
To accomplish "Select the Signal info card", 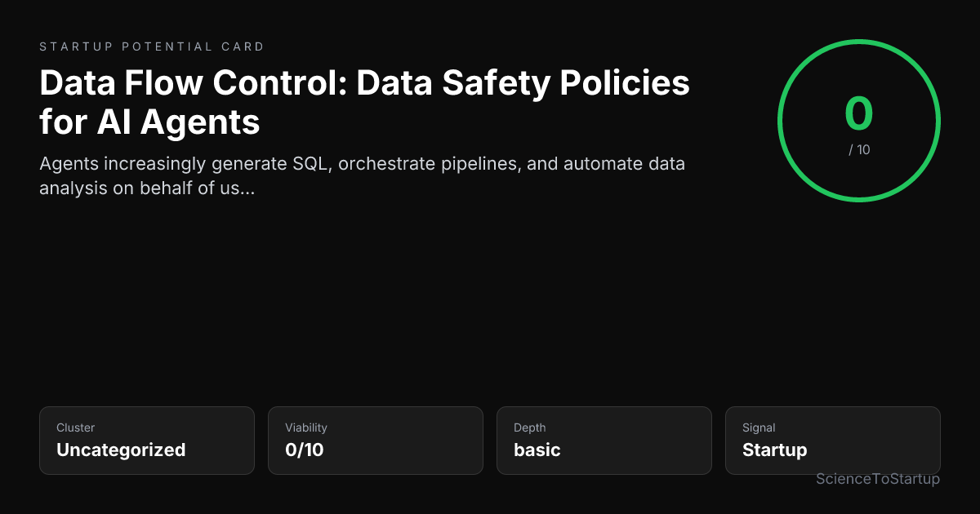I will pos(833,441).
